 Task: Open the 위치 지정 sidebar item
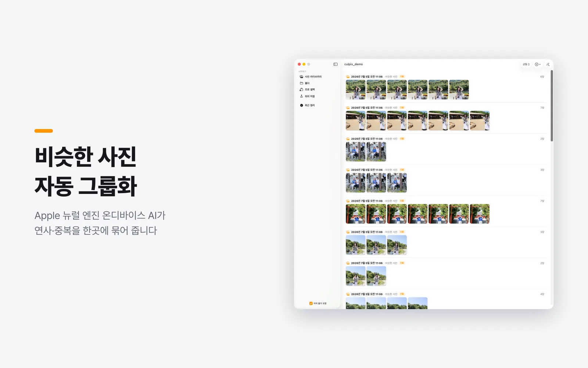(307, 96)
